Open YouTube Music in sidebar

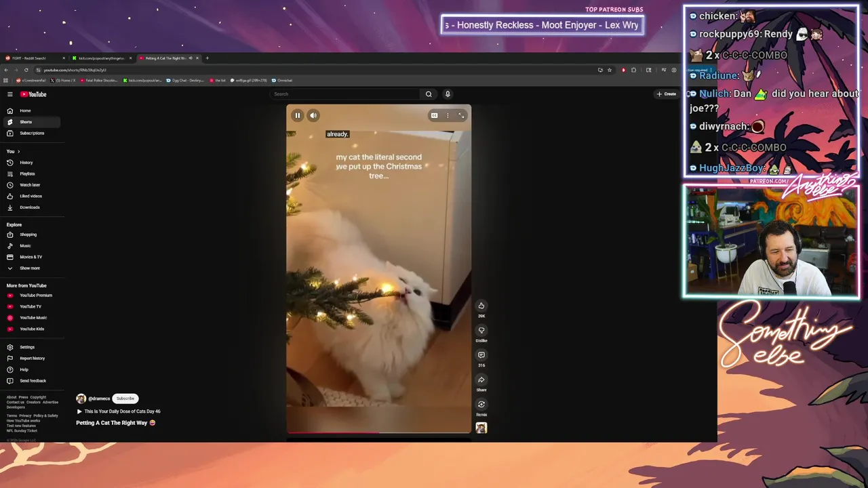coord(33,318)
